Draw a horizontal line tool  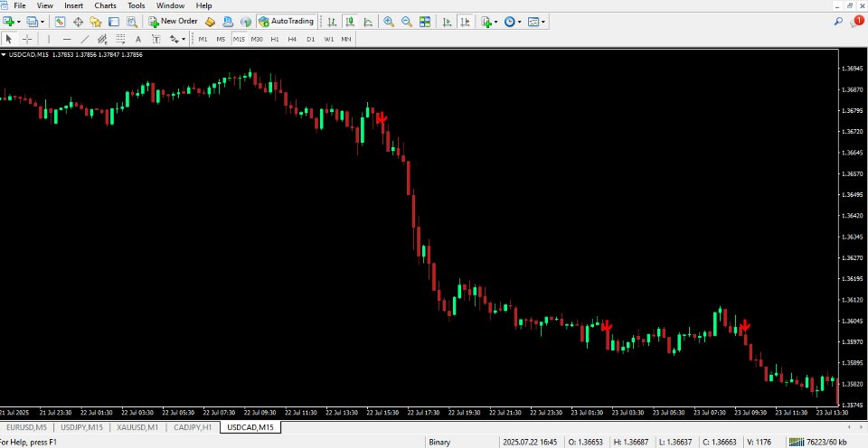[x=67, y=39]
